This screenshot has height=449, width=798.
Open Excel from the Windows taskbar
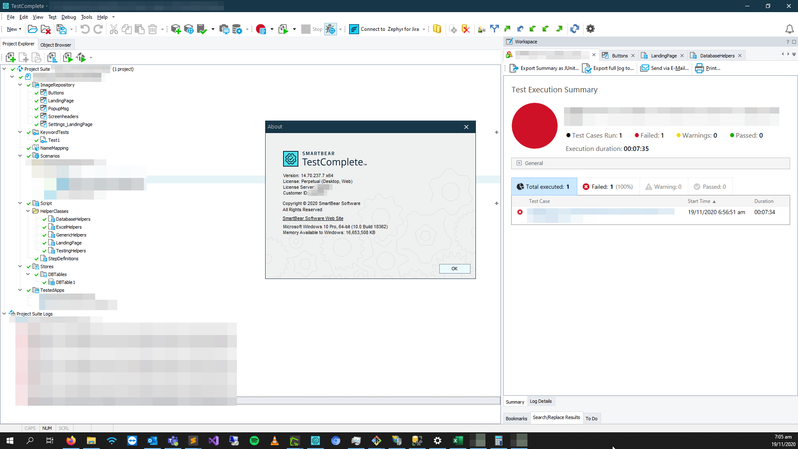coord(457,440)
